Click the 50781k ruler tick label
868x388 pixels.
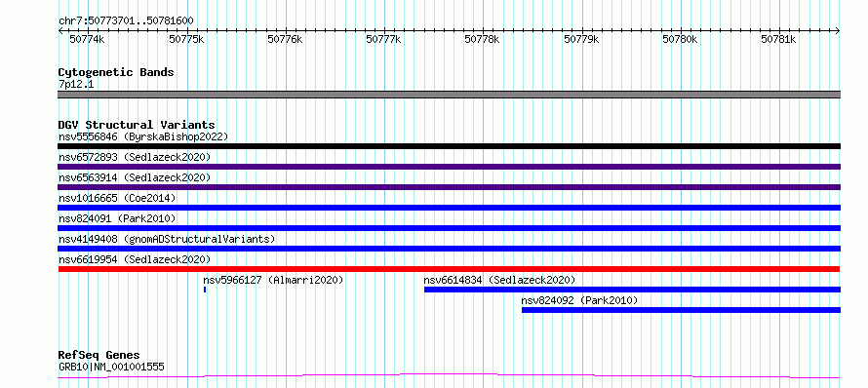click(778, 39)
